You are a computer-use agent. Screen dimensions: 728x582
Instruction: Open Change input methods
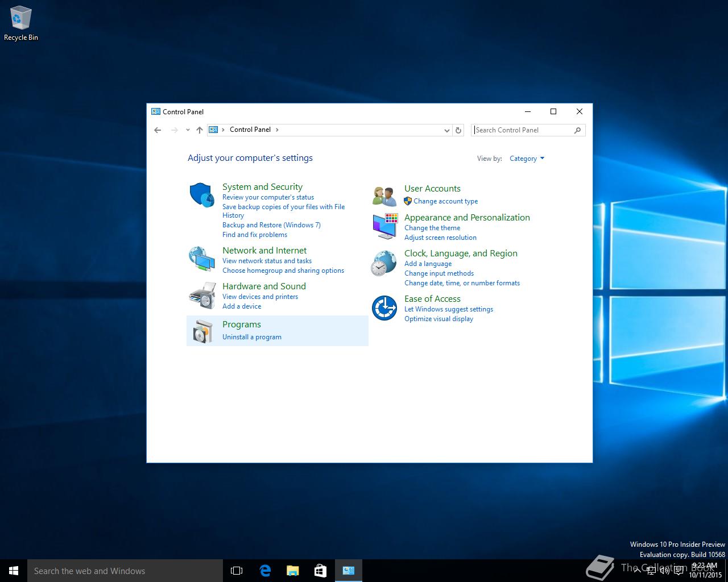tap(439, 273)
